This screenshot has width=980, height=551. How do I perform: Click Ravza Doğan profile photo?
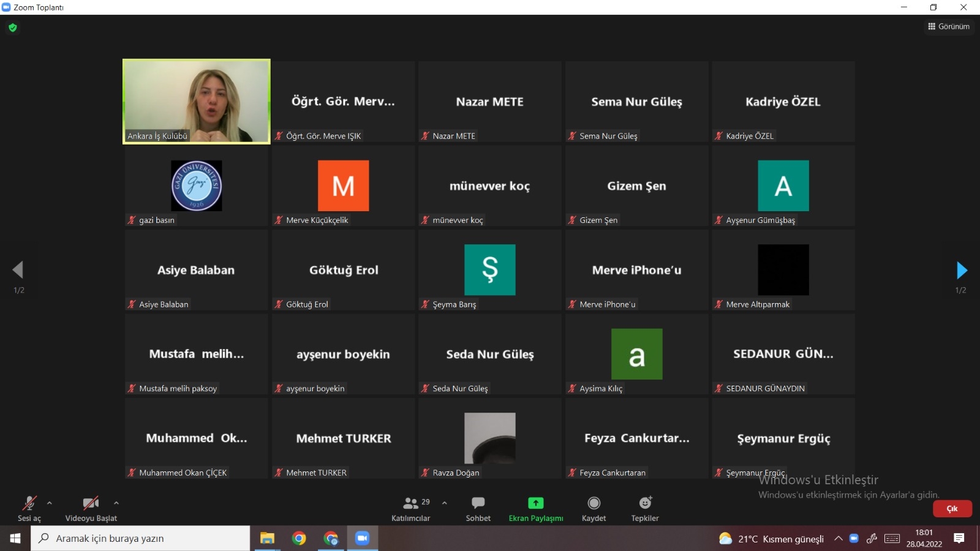click(490, 438)
